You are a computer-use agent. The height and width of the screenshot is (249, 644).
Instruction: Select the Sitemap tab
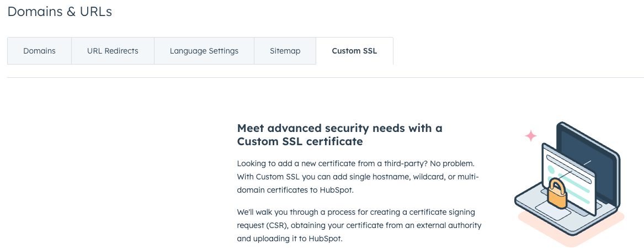[285, 51]
